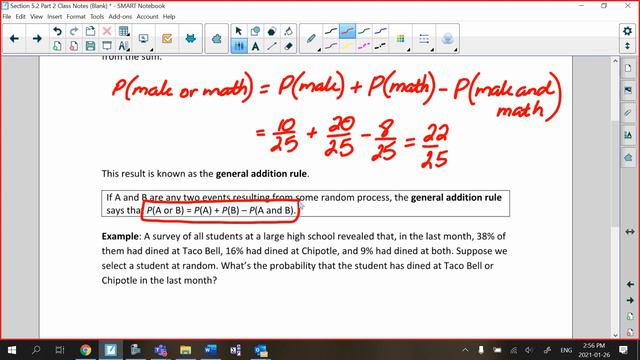Open the puzzle piece add-ons icon
This screenshot has height=360, width=640.
click(x=217, y=39)
